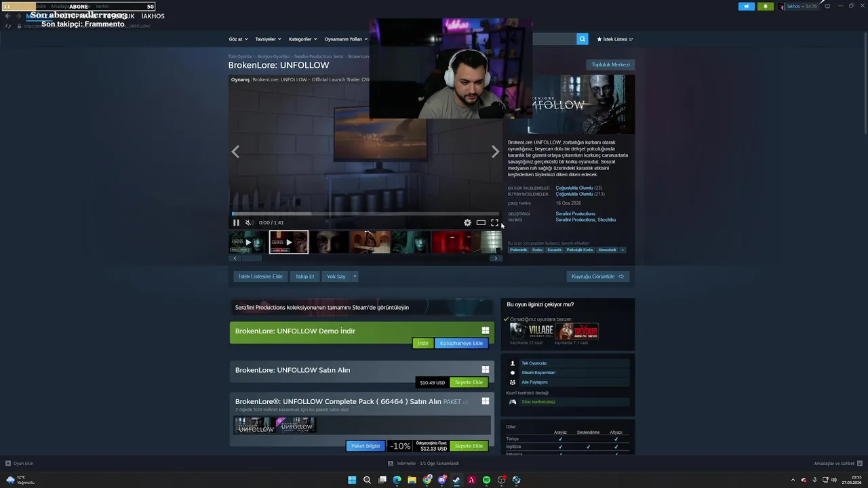The height and width of the screenshot is (488, 868).
Task: Open İndirmeler downloads status
Action: click(x=423, y=464)
